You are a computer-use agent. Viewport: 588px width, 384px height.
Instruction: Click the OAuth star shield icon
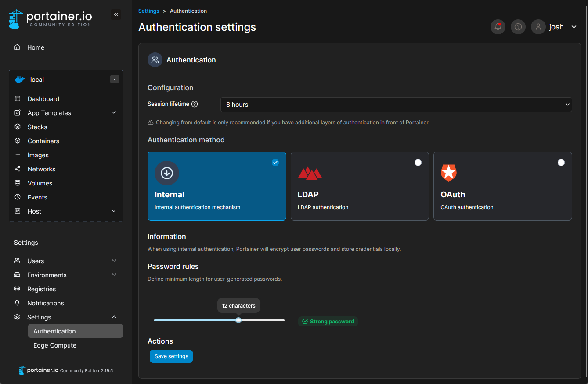449,173
